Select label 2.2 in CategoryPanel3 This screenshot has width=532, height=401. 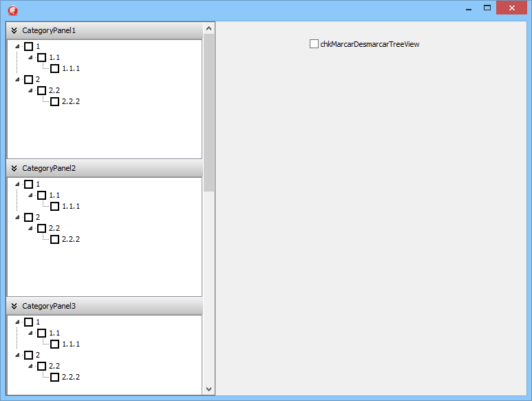pos(54,366)
